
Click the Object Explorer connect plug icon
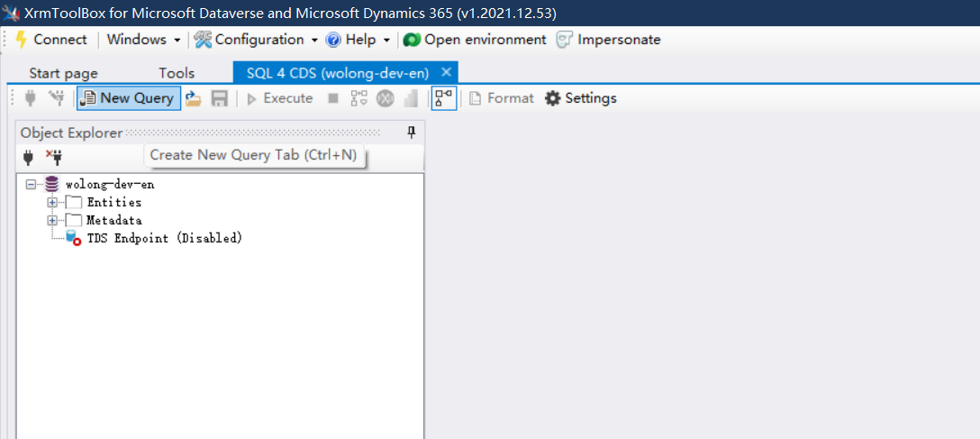pyautogui.click(x=28, y=157)
